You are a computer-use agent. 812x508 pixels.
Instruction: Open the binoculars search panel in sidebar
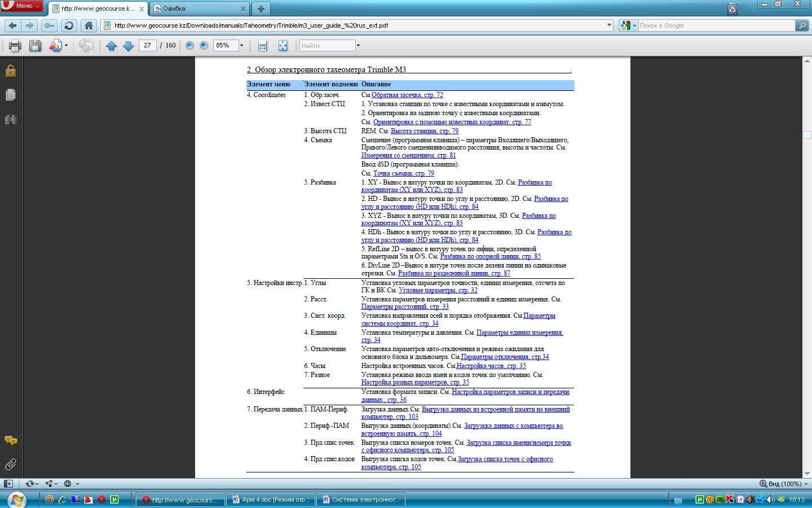10,119
